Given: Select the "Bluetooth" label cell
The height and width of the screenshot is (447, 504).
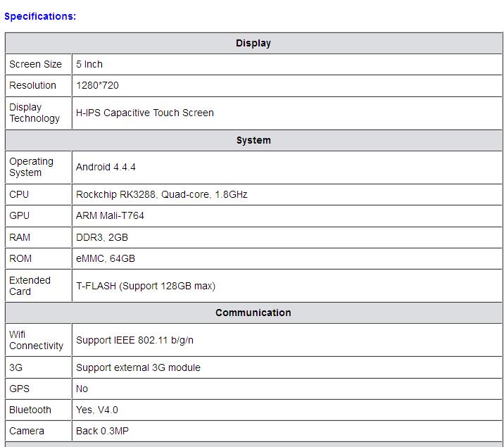Looking at the screenshot, I should (x=38, y=410).
